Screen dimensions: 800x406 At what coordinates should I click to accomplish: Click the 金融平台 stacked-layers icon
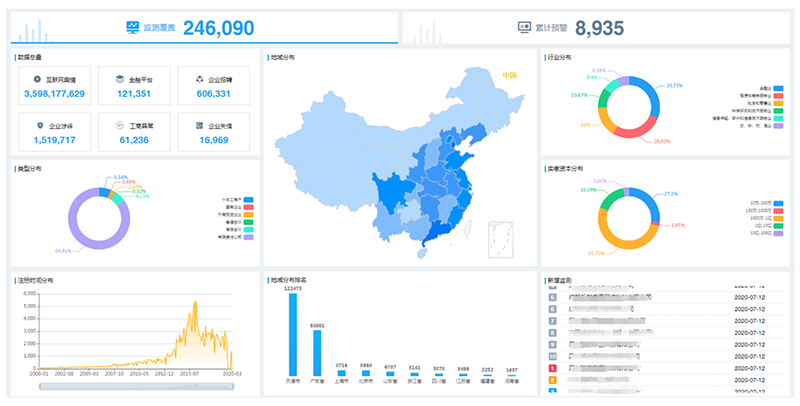tap(120, 78)
